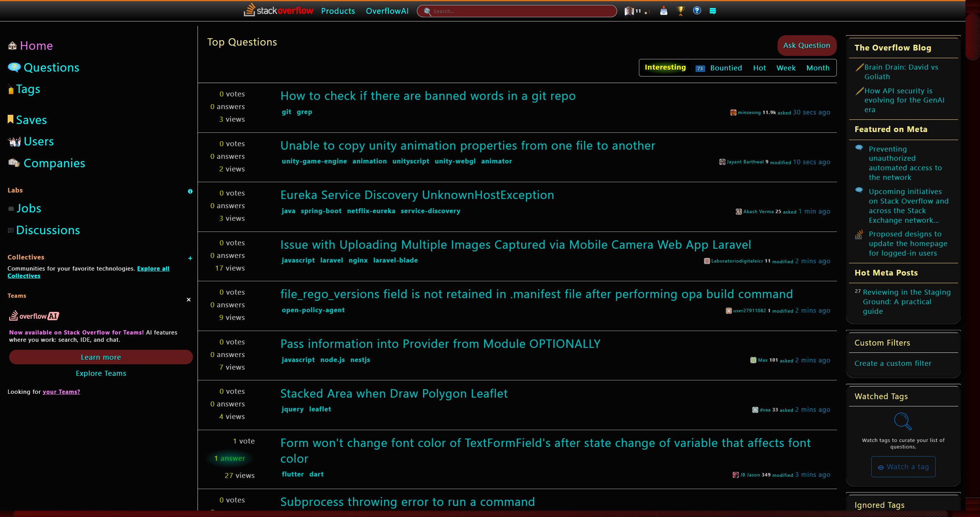Click the Stack Overflow logo
The image size is (980, 517).
click(278, 10)
